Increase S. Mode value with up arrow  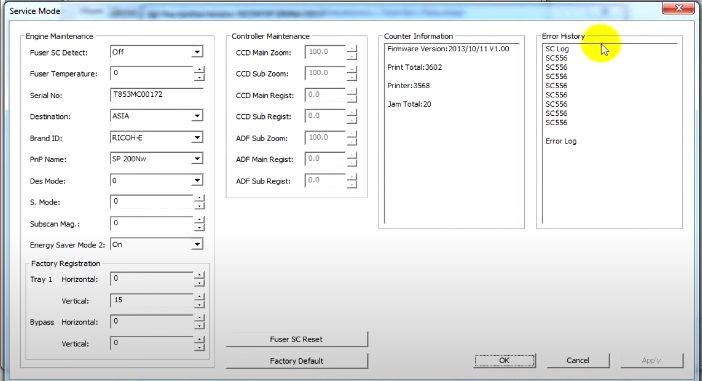pyautogui.click(x=199, y=198)
